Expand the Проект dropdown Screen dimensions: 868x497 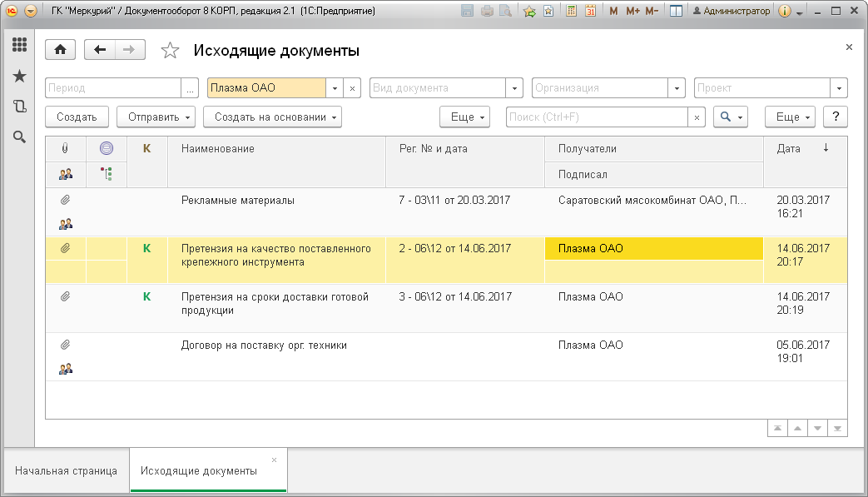[x=839, y=88]
